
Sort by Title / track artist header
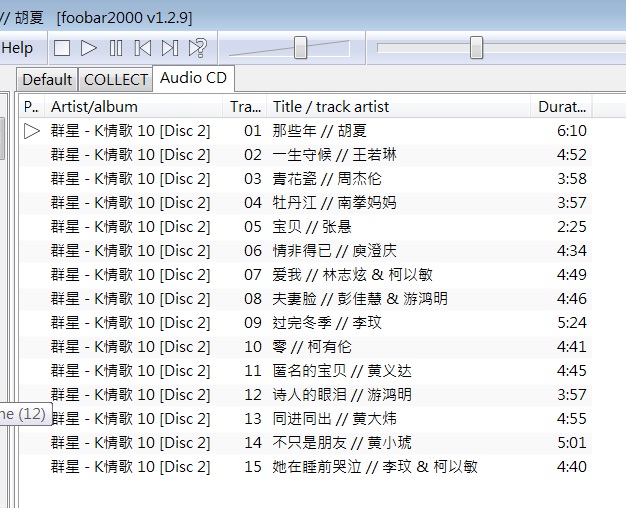coord(398,107)
